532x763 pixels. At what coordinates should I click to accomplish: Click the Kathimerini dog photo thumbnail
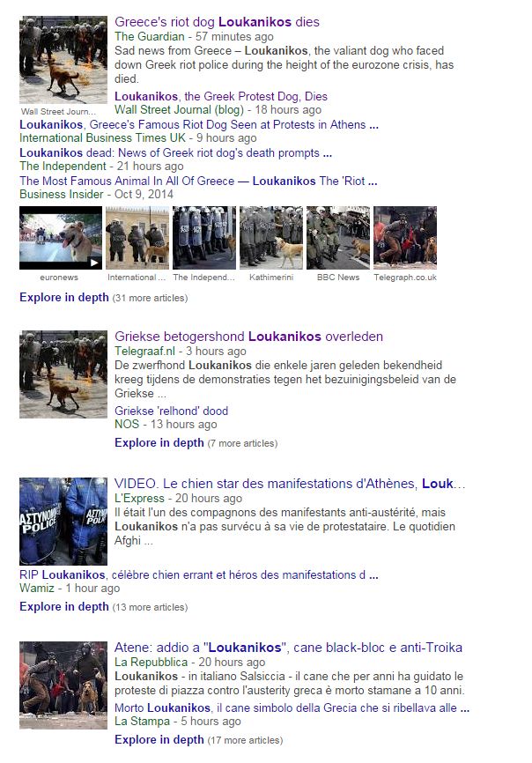coord(271,238)
